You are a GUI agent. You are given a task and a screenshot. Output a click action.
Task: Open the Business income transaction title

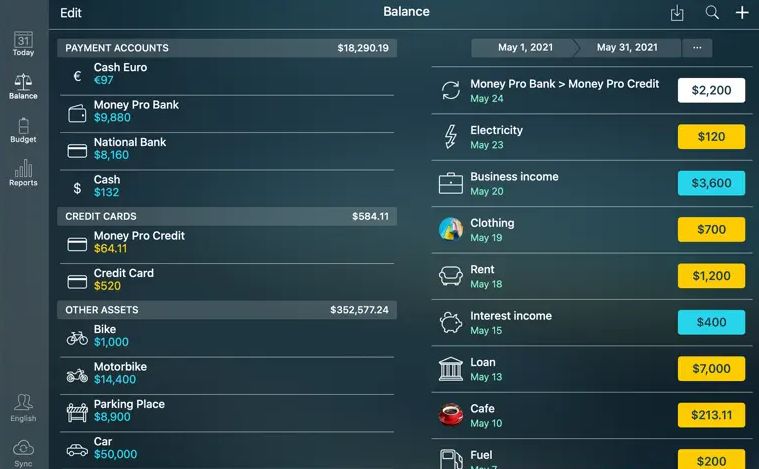[514, 177]
